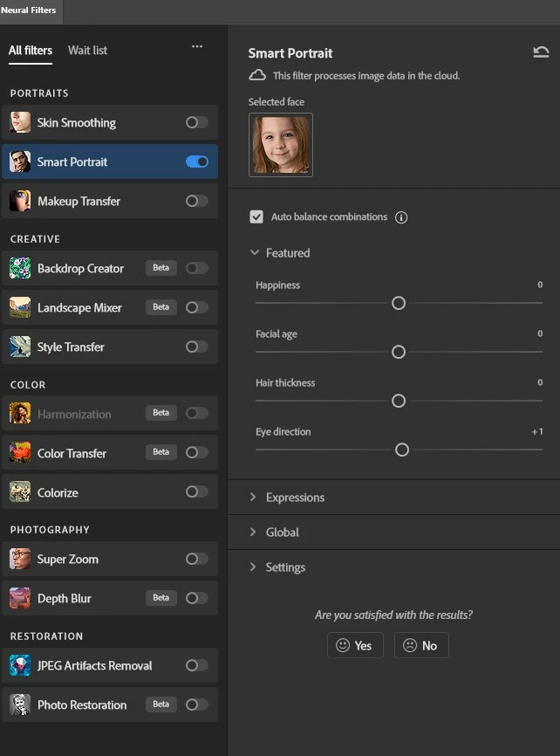Open the Auto balance combinations info icon
The height and width of the screenshot is (756, 560).
[401, 217]
